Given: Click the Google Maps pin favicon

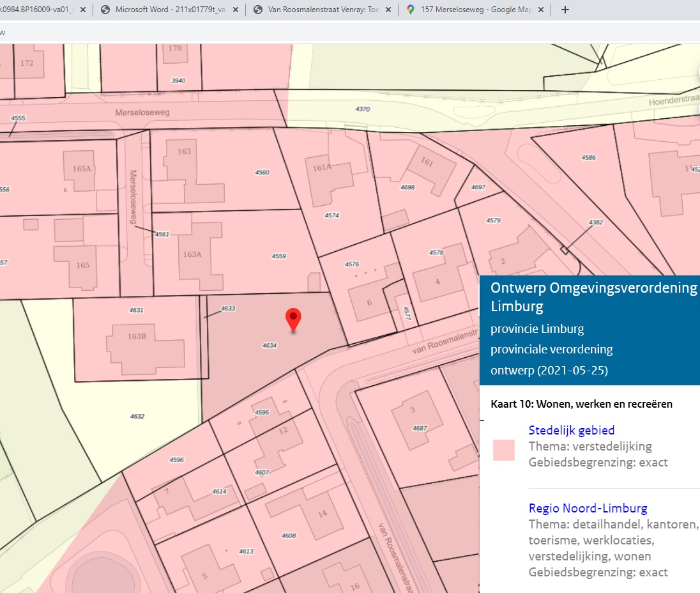Looking at the screenshot, I should (x=410, y=10).
